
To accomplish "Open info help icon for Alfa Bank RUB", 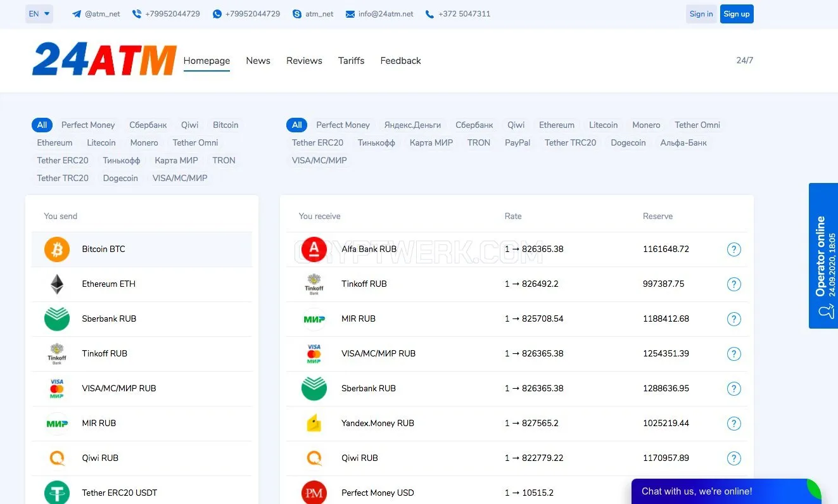I will tap(734, 249).
